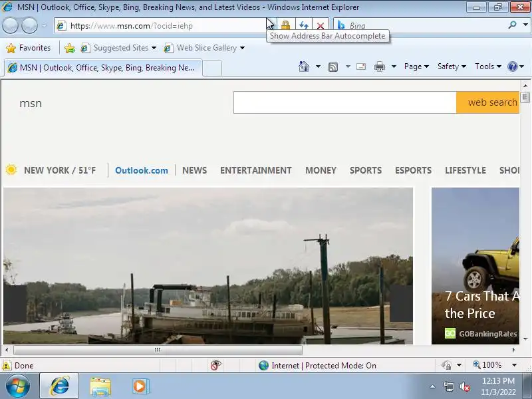Viewport: 532px width, 399px height.
Task: Click the msn logo
Action: [31, 103]
